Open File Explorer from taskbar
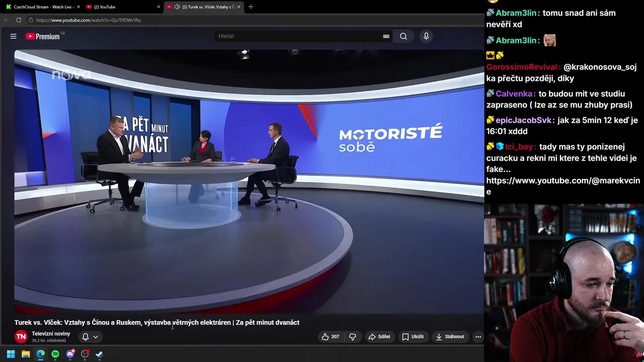The height and width of the screenshot is (362, 644). coord(26,354)
